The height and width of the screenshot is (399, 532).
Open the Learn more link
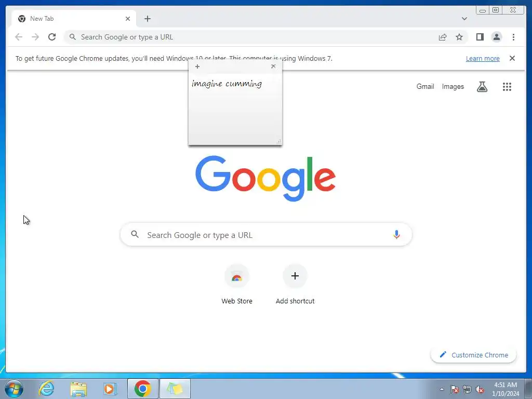[x=483, y=58]
